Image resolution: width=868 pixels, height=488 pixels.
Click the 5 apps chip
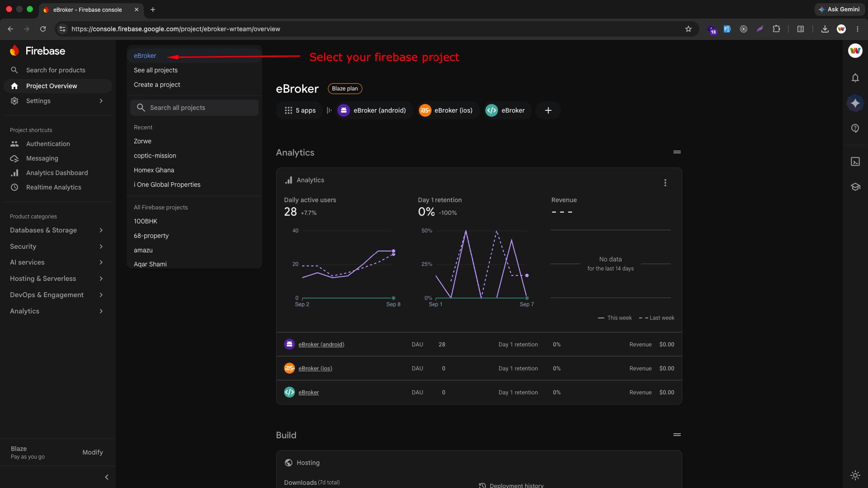click(300, 110)
